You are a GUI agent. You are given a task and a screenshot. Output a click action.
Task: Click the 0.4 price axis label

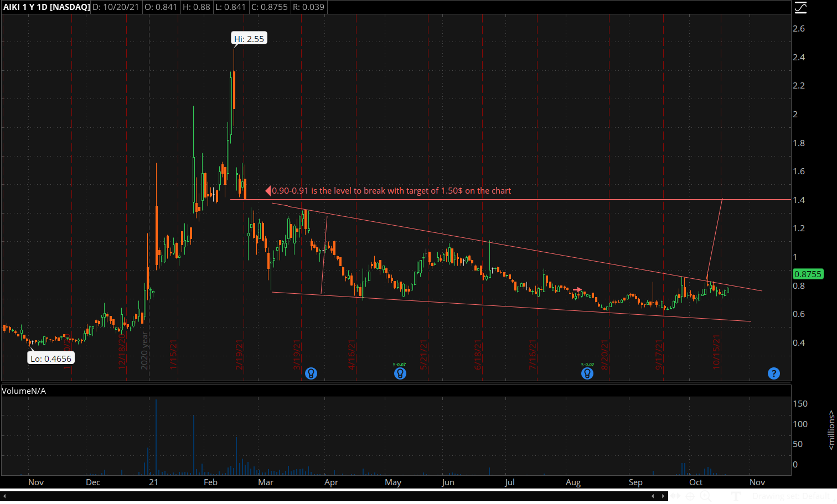(799, 343)
